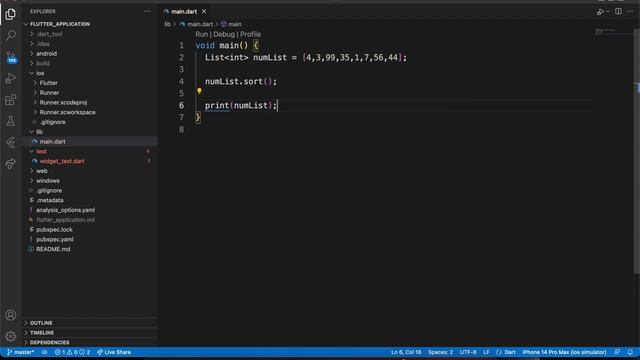This screenshot has width=640, height=360.
Task: Click lib in breadcrumb
Action: coord(167,24)
